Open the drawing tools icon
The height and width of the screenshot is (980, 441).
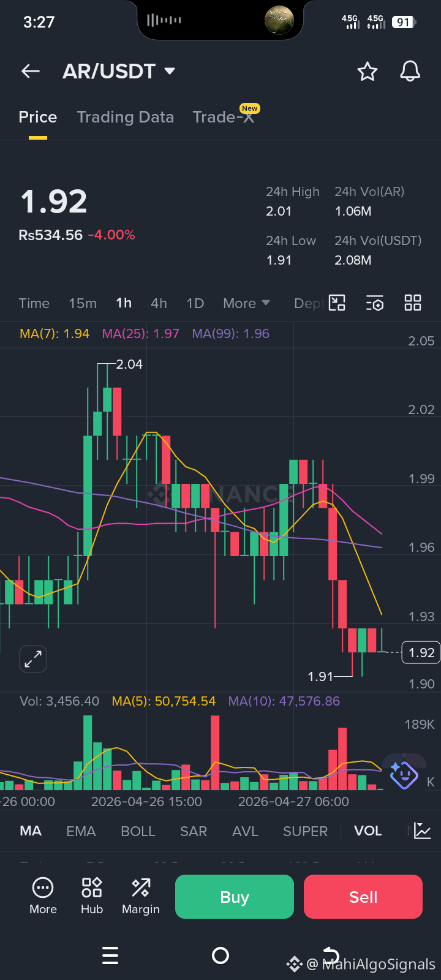click(x=337, y=303)
